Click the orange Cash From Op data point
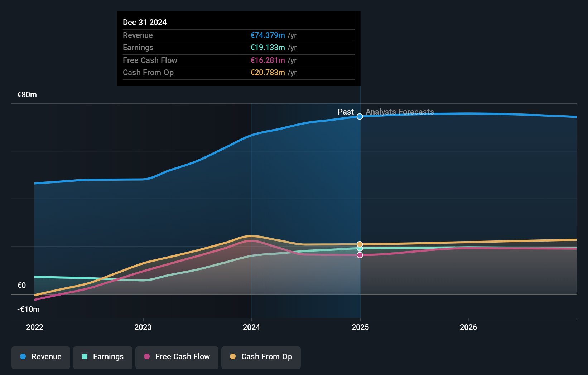Image resolution: width=588 pixels, height=375 pixels. tap(360, 244)
